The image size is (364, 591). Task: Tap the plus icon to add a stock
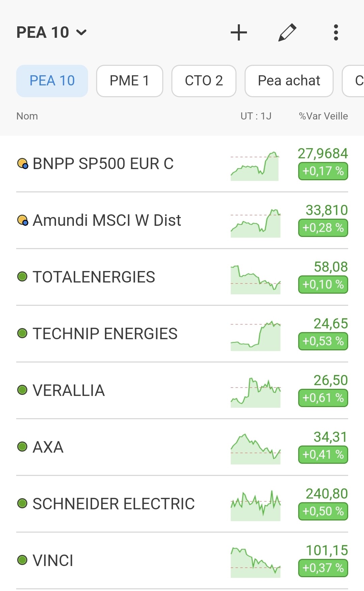(x=239, y=32)
